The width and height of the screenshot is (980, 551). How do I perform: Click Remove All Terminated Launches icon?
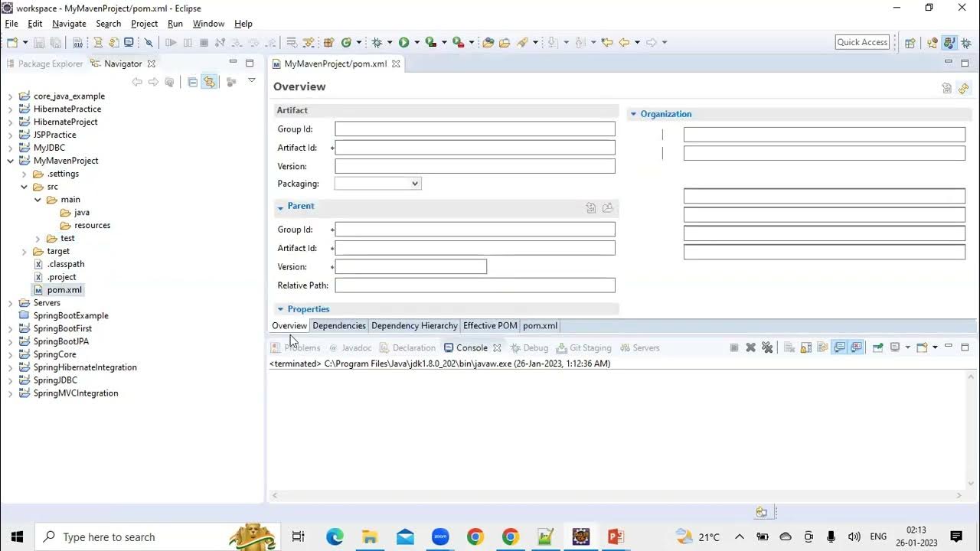coord(767,347)
